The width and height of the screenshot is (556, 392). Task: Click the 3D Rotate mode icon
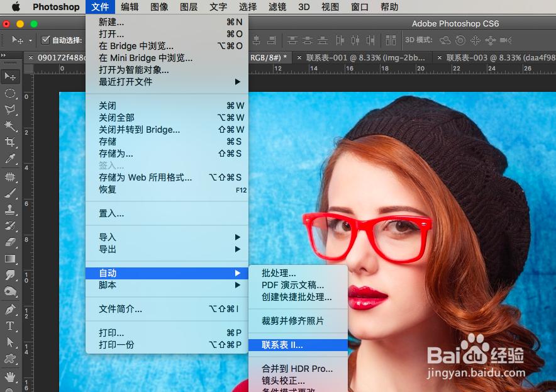(445, 40)
